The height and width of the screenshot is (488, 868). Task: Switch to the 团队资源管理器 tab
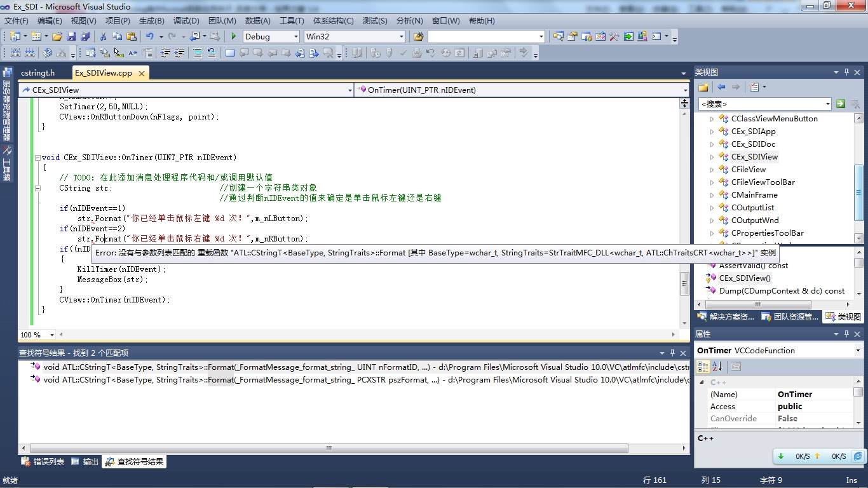[x=790, y=316]
